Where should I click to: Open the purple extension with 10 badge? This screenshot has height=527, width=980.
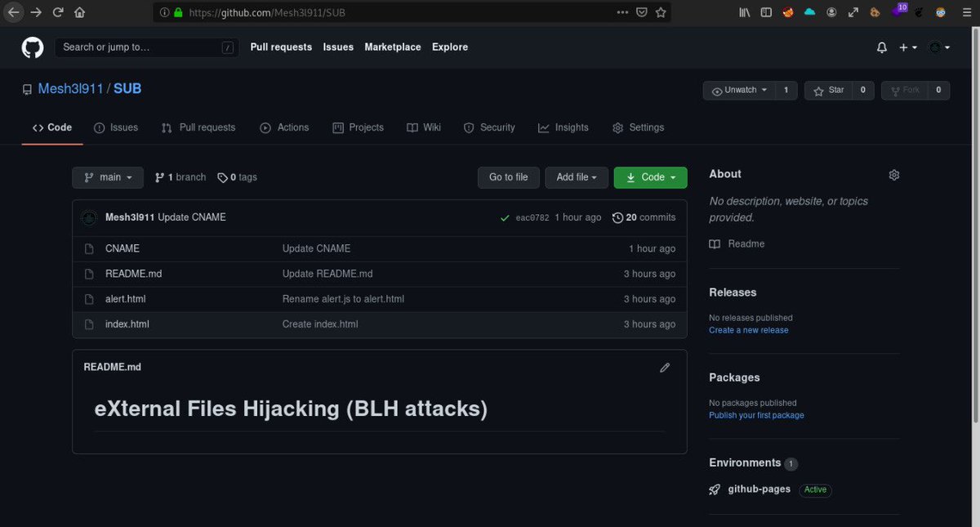pyautogui.click(x=898, y=11)
